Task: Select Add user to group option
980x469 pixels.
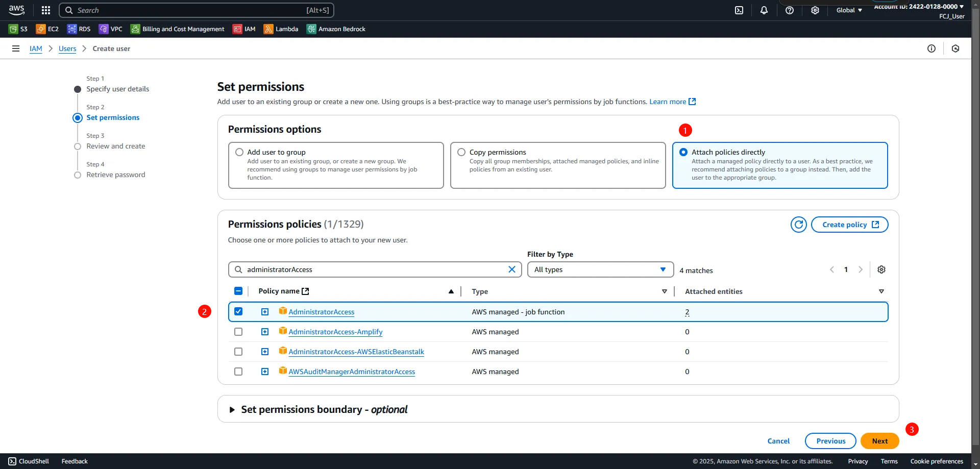Action: click(239, 152)
